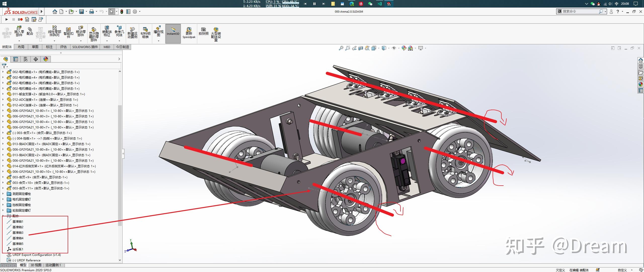Toggle the Section View in heads-up toolbar
The width and height of the screenshot is (644, 272).
click(361, 48)
